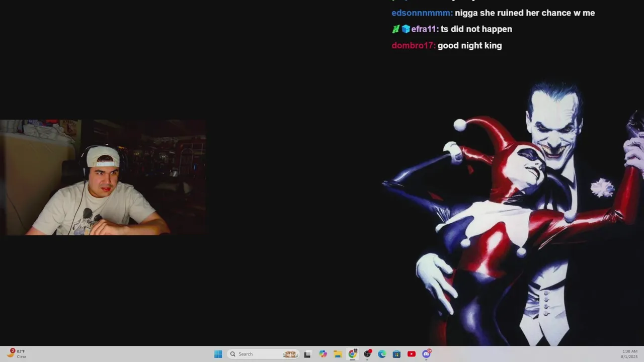Click username edsonnnmmm in chat

[422, 13]
